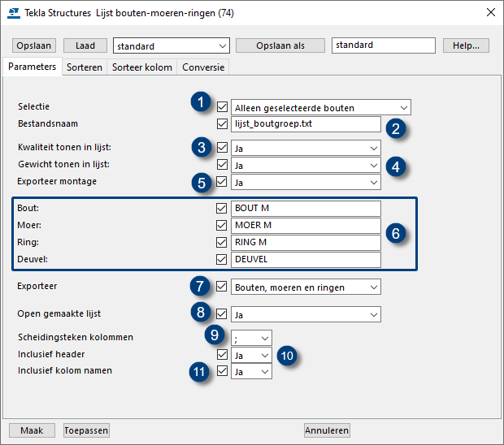Screen dimensions: 504x445
Task: Open the Selectie dropdown list
Action: [x=321, y=107]
